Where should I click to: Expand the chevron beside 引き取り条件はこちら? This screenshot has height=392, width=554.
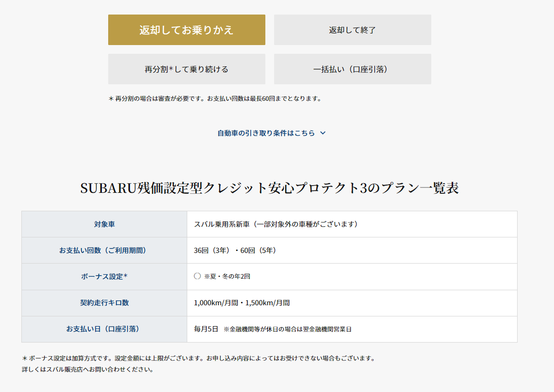pos(323,133)
